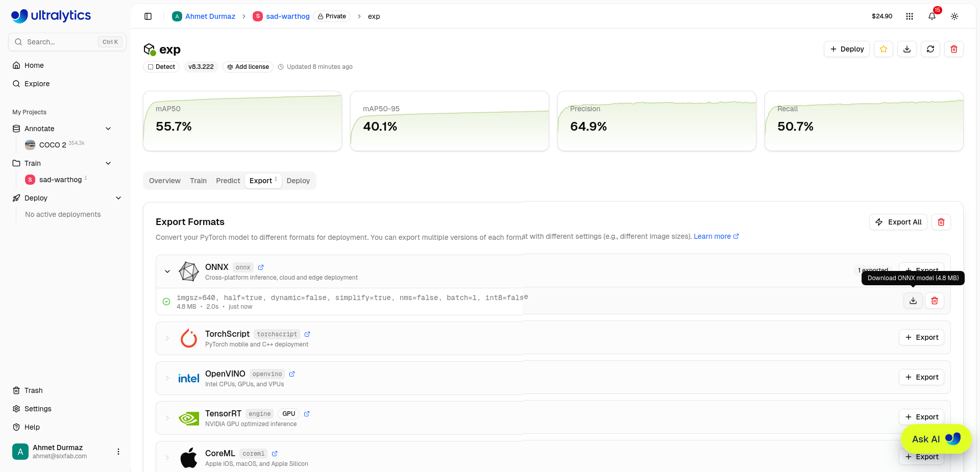Screen dimensions: 980x472
Task: Switch to the Overview tab
Action: 165,181
